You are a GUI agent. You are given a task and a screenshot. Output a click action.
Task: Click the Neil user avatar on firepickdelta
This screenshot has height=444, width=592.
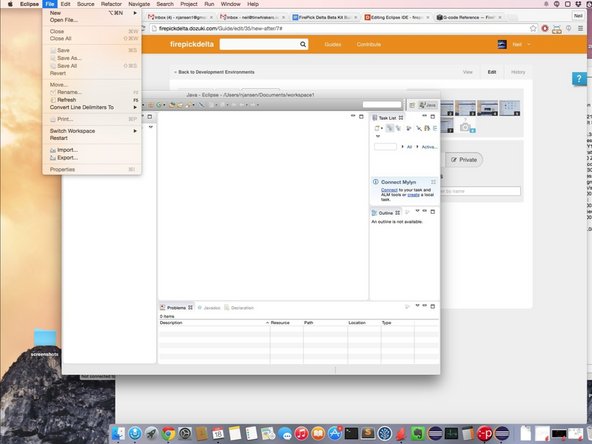(x=502, y=44)
